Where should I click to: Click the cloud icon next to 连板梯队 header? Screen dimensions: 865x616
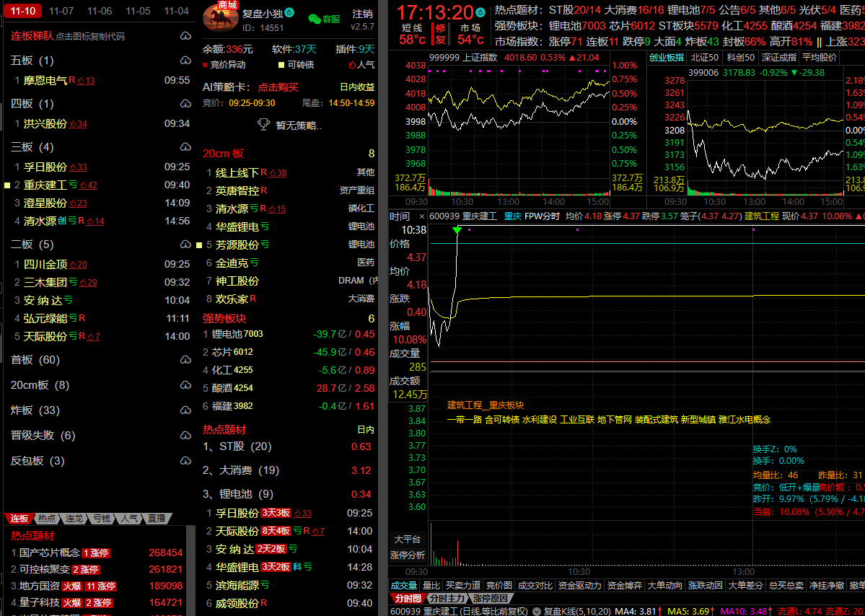click(x=185, y=36)
